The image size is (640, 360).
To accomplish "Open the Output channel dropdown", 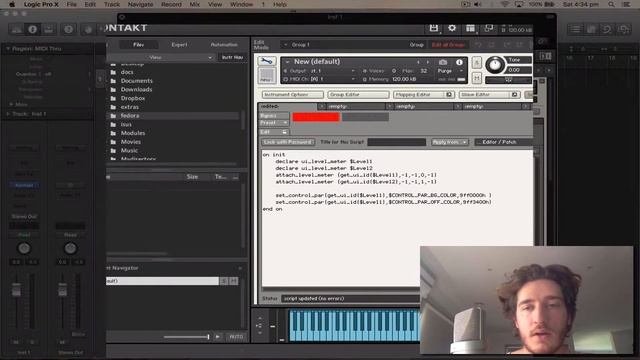I will click(x=319, y=71).
